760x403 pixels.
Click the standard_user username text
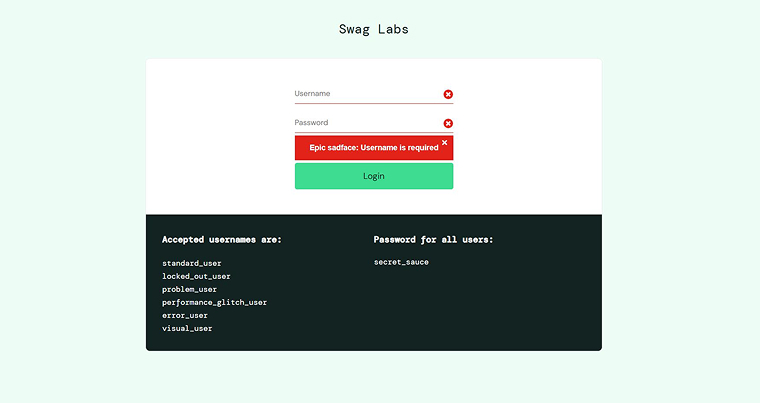point(191,263)
